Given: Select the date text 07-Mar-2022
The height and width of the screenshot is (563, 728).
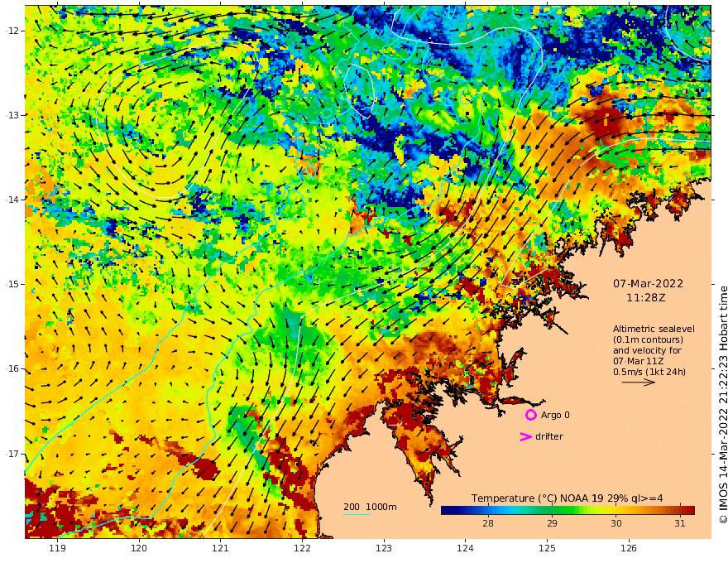Looking at the screenshot, I should click(648, 284).
